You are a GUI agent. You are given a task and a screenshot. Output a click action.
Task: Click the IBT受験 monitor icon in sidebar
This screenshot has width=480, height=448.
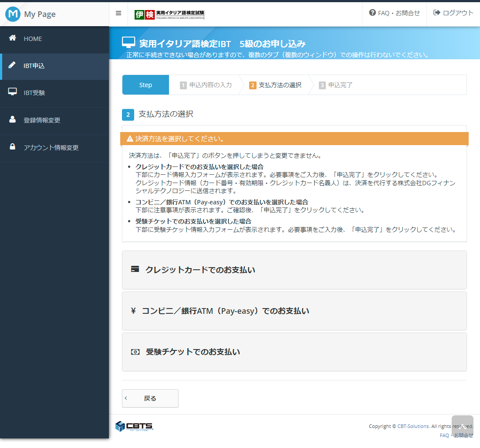12,92
